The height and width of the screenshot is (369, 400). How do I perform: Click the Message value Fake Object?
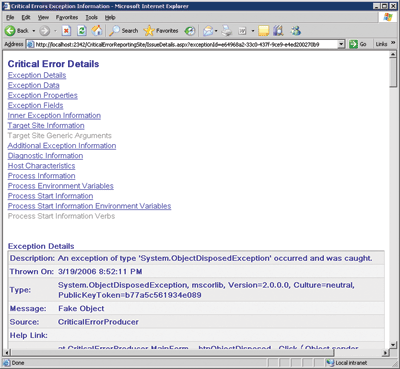(x=81, y=309)
